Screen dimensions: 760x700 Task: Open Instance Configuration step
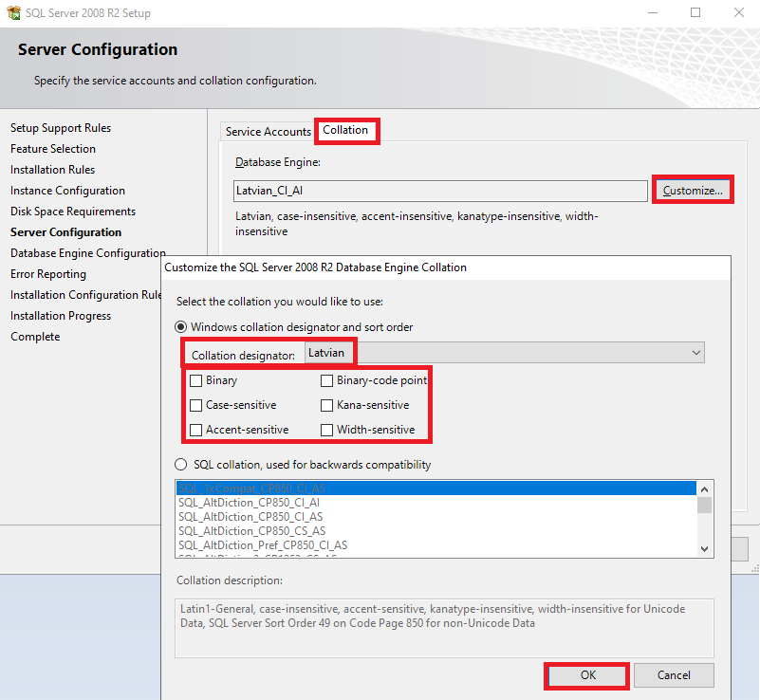67,191
